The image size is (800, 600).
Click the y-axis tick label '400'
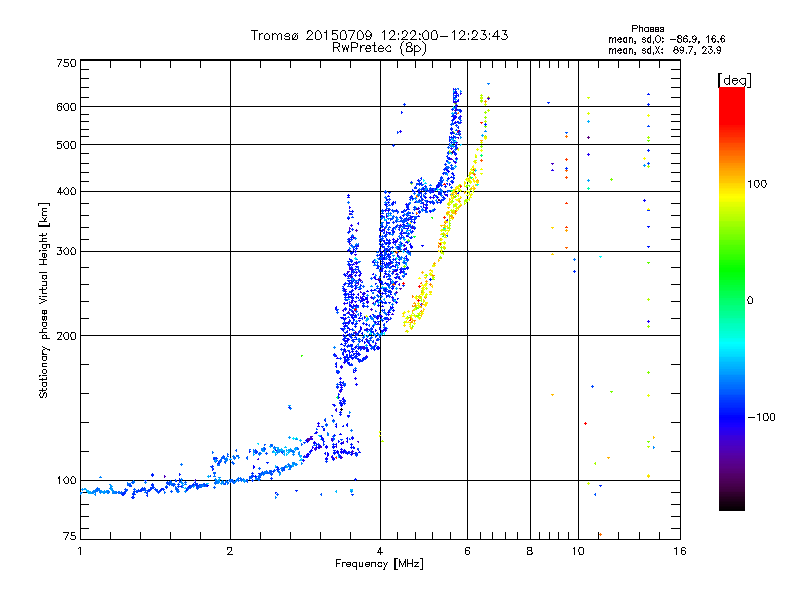pos(66,192)
